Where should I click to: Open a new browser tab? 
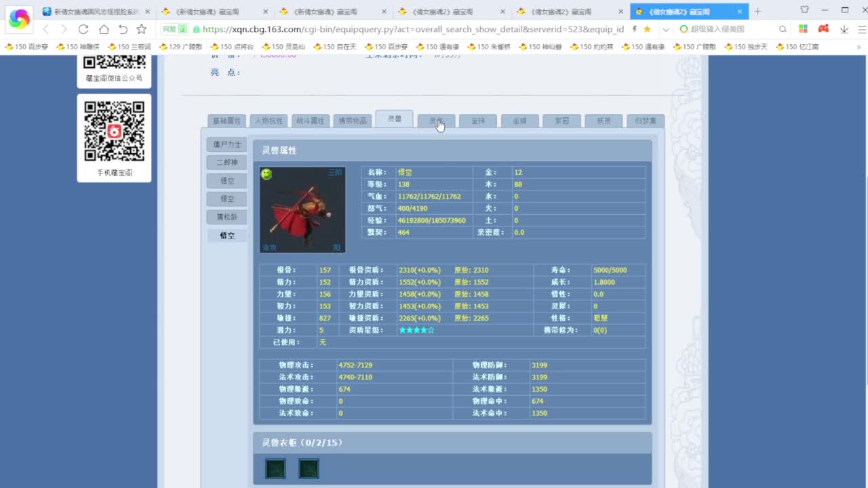[x=757, y=12]
